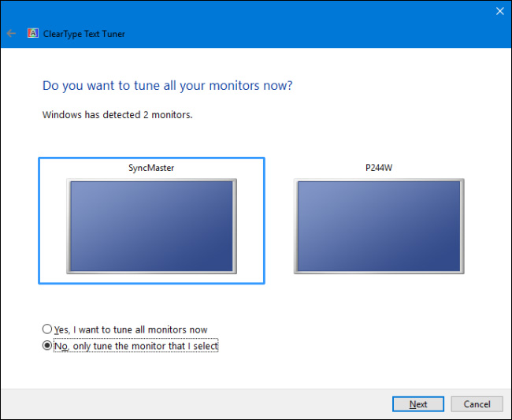Click the ClearType Text Tuner app icon

pos(32,34)
